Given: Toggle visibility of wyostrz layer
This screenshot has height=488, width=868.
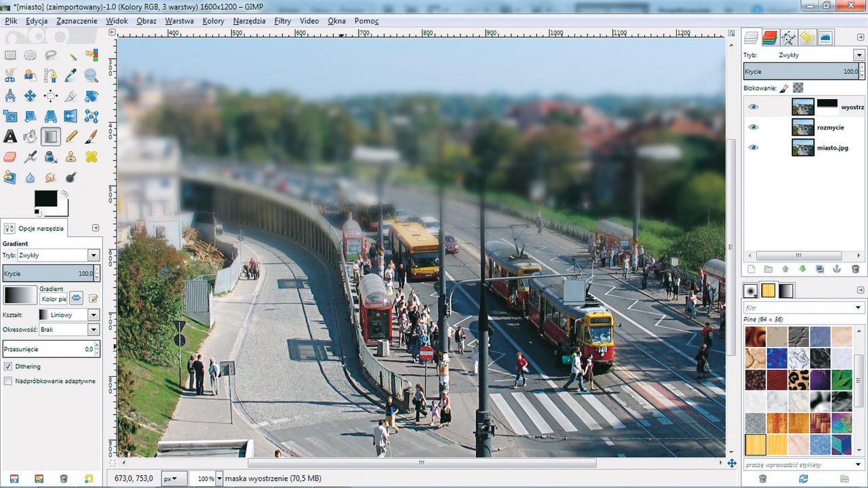Looking at the screenshot, I should 753,107.
